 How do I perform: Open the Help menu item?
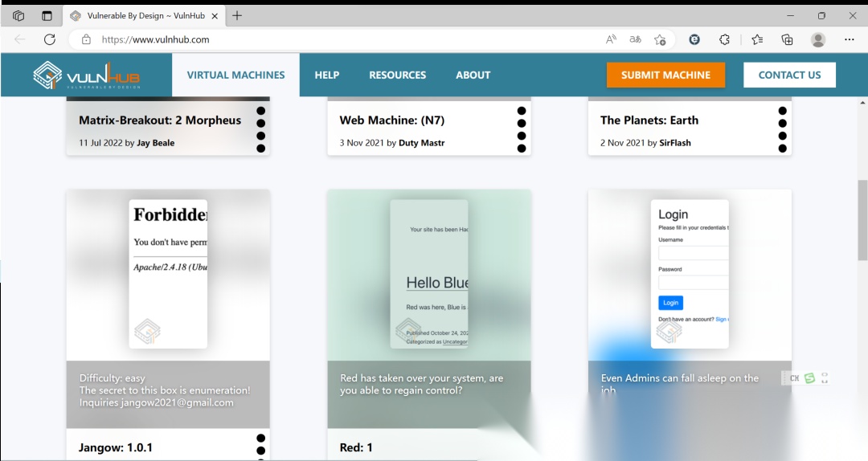coord(326,75)
